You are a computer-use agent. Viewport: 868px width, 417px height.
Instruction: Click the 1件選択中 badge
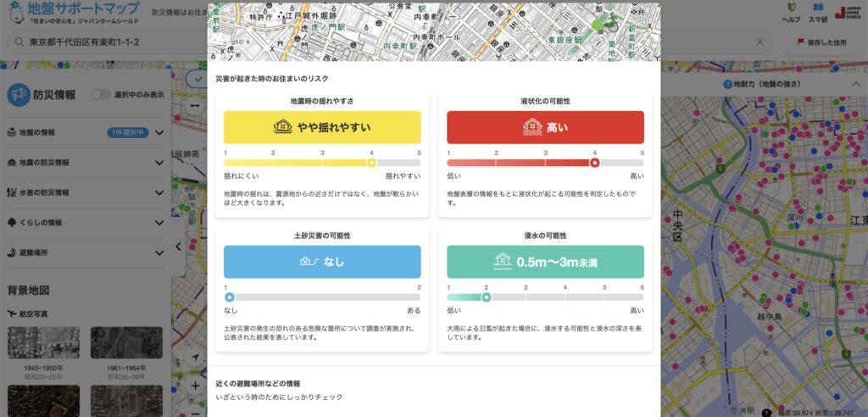tap(128, 133)
